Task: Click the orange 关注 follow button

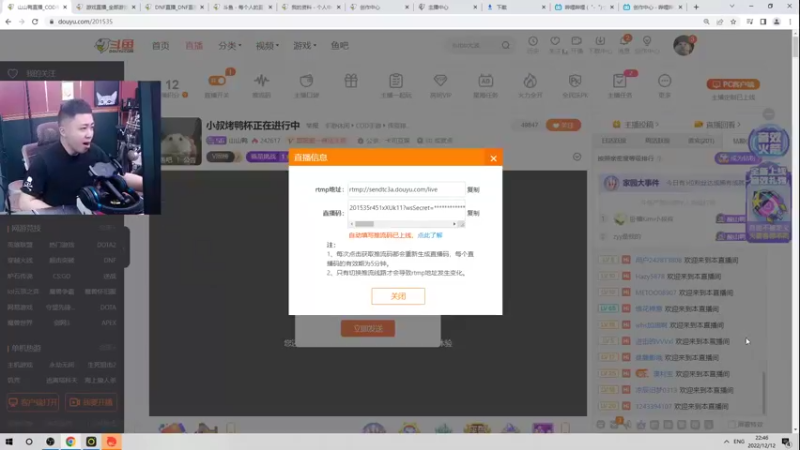Action: pyautogui.click(x=563, y=125)
